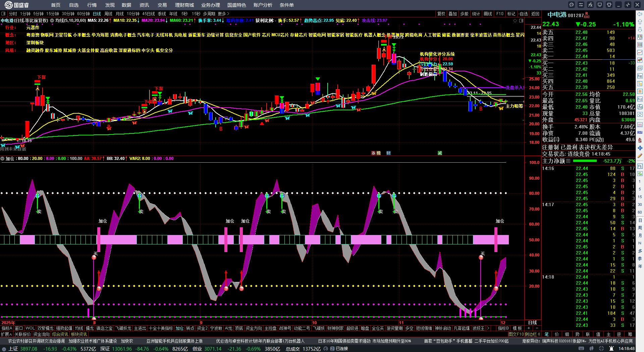Click the minus button beside 模板
Screen dimensions: 644x352
pos(537,328)
